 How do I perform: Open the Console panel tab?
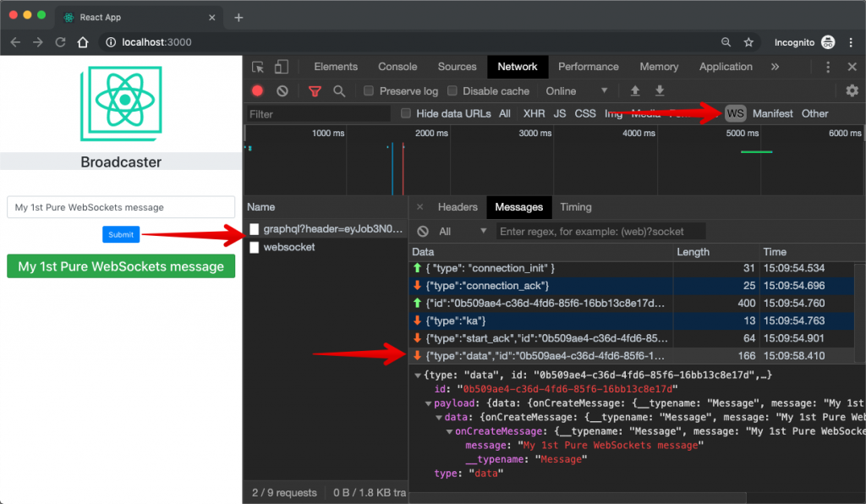coord(397,67)
